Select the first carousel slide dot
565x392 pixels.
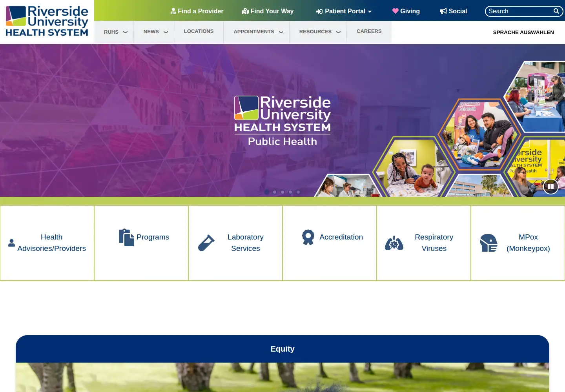pos(267,192)
